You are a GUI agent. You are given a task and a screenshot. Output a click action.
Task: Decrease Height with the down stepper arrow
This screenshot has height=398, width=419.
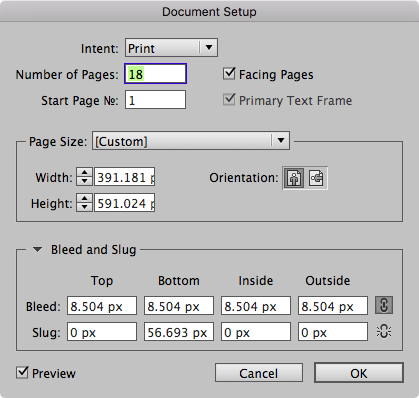[84, 207]
